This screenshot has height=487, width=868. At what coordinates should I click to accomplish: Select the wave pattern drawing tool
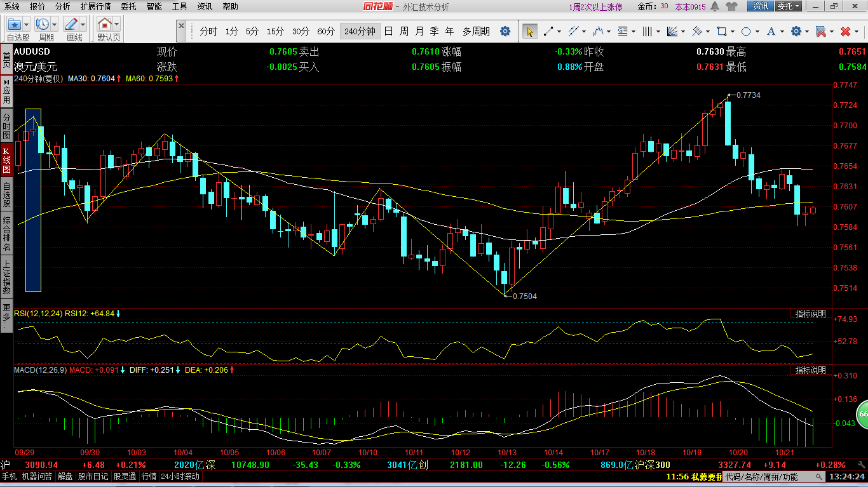597,31
